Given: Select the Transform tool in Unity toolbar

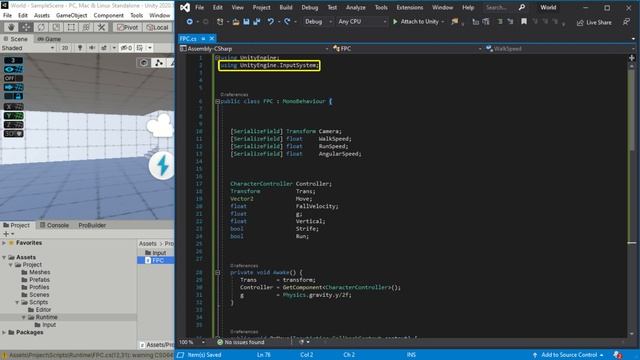Looking at the screenshot, I should pyautogui.click(x=86, y=27).
